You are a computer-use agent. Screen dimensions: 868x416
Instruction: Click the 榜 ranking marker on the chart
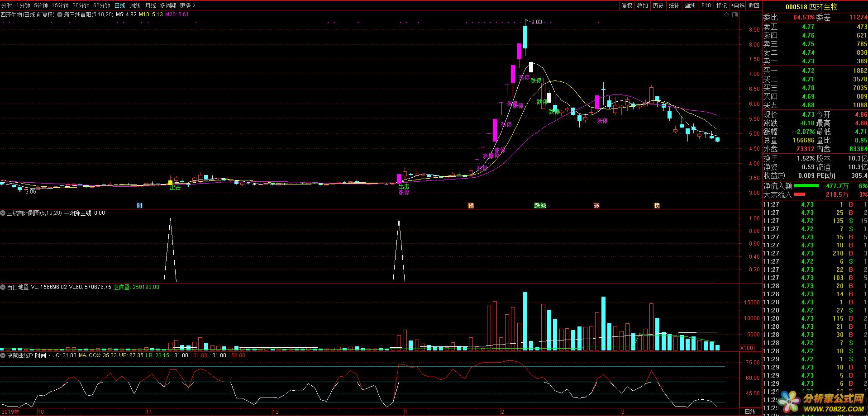coord(657,206)
